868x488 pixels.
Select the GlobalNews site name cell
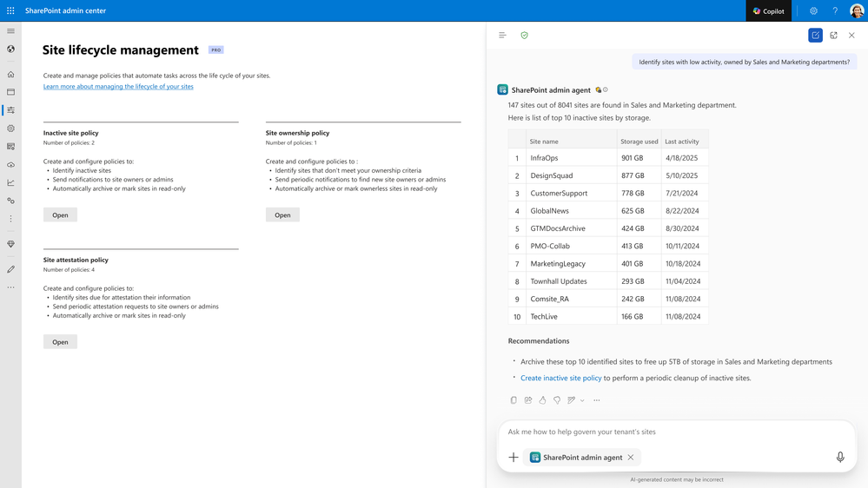pos(571,211)
